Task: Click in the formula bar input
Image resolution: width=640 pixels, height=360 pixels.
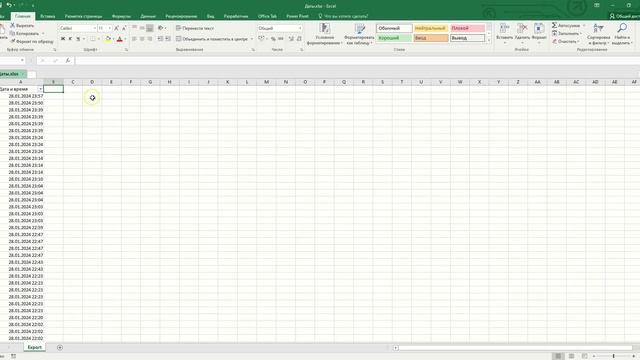Action: click(357, 60)
